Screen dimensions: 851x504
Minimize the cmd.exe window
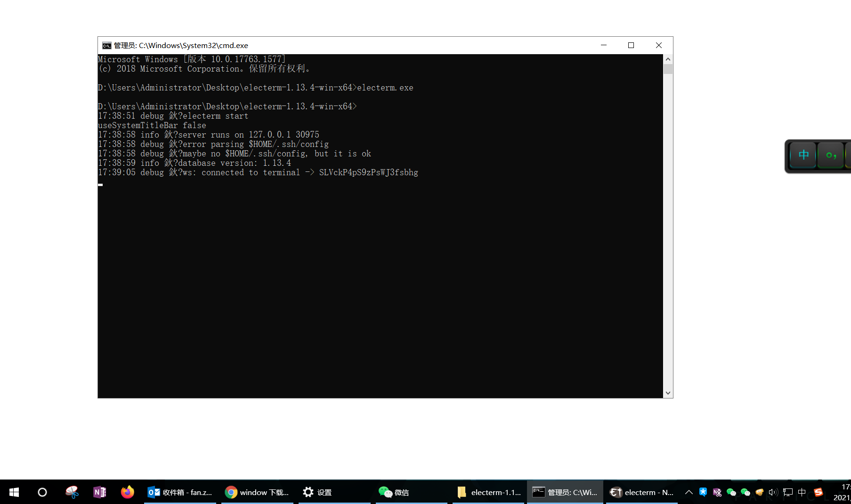tap(604, 45)
